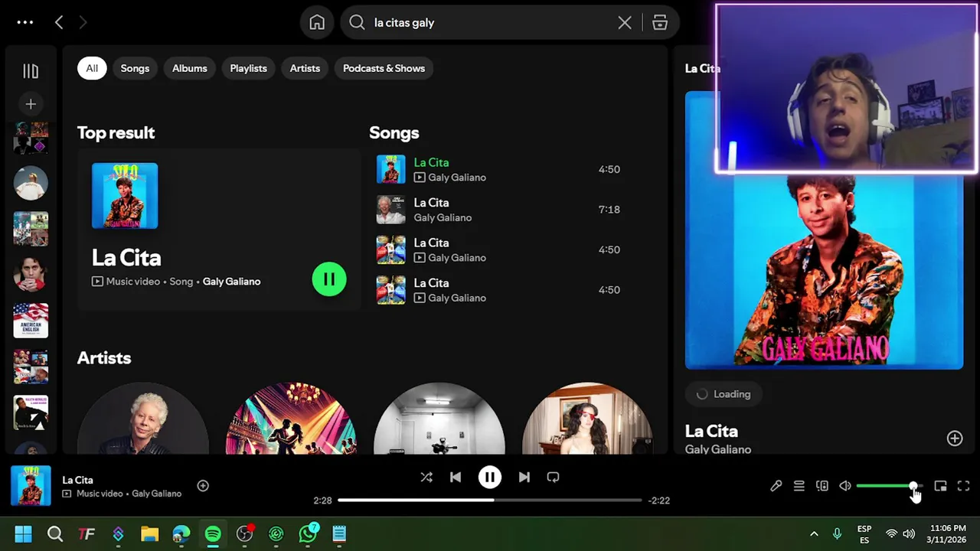This screenshot has height=551, width=980.
Task: Toggle repeat mode
Action: [x=553, y=478]
